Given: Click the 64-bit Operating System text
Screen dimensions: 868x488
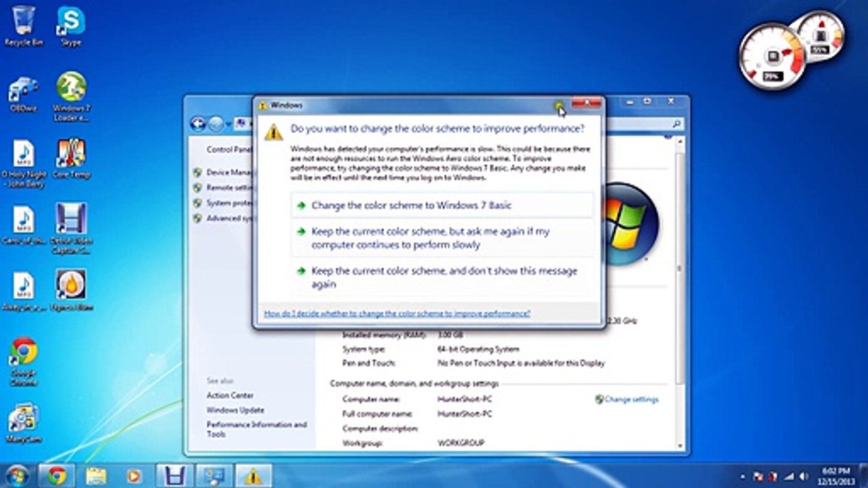Looking at the screenshot, I should pos(478,350).
